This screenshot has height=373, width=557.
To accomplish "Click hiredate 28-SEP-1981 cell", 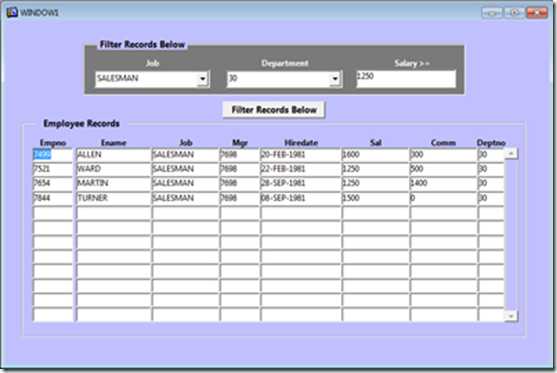I will (x=301, y=184).
